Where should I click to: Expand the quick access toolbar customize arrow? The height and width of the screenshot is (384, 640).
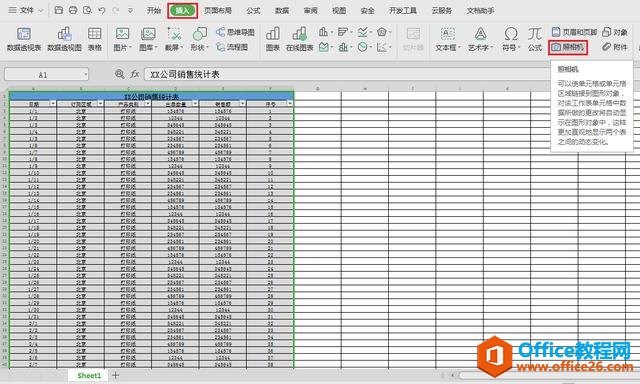130,10
